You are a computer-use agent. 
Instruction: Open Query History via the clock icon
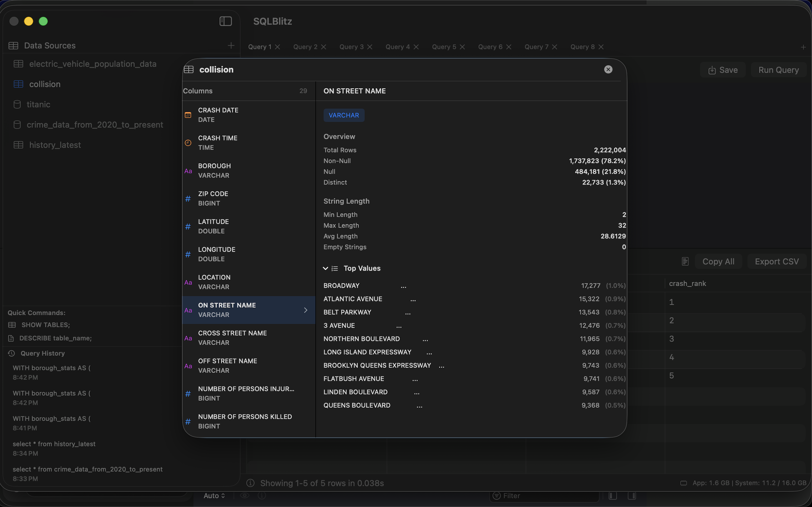tap(11, 353)
